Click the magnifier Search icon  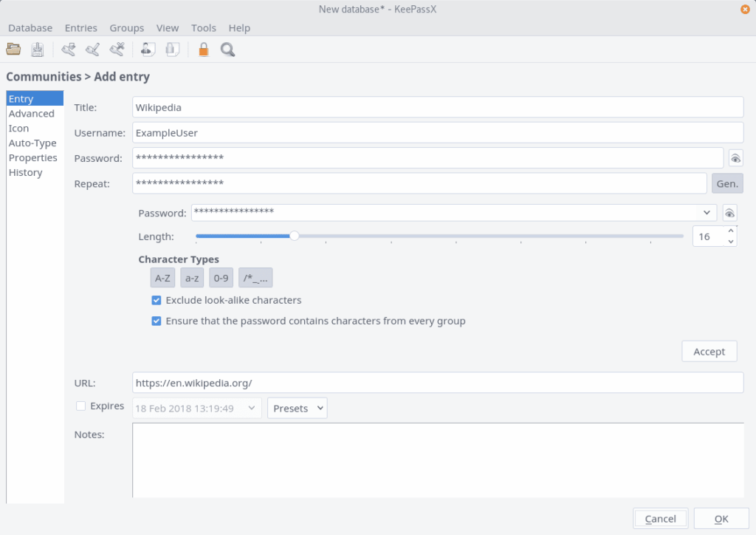[x=227, y=50]
